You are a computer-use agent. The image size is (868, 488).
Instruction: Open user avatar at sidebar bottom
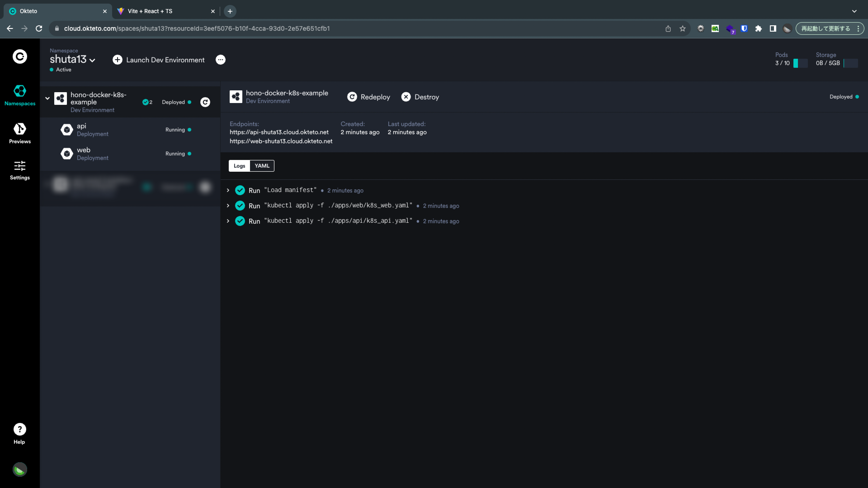[19, 469]
